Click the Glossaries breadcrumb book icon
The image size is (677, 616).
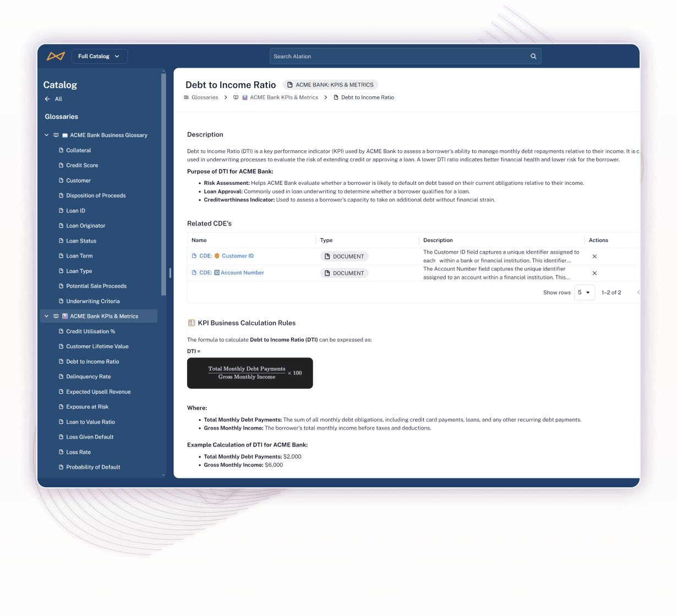[x=187, y=97]
